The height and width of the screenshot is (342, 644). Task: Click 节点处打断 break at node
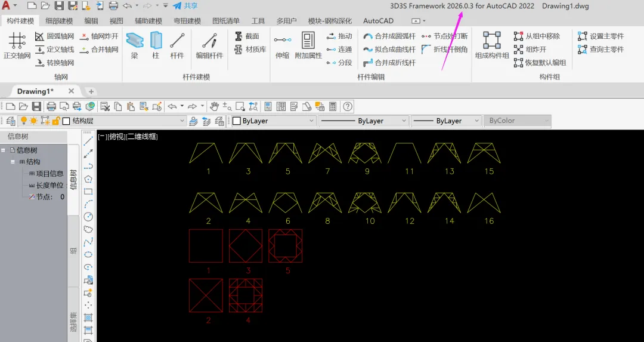click(445, 36)
